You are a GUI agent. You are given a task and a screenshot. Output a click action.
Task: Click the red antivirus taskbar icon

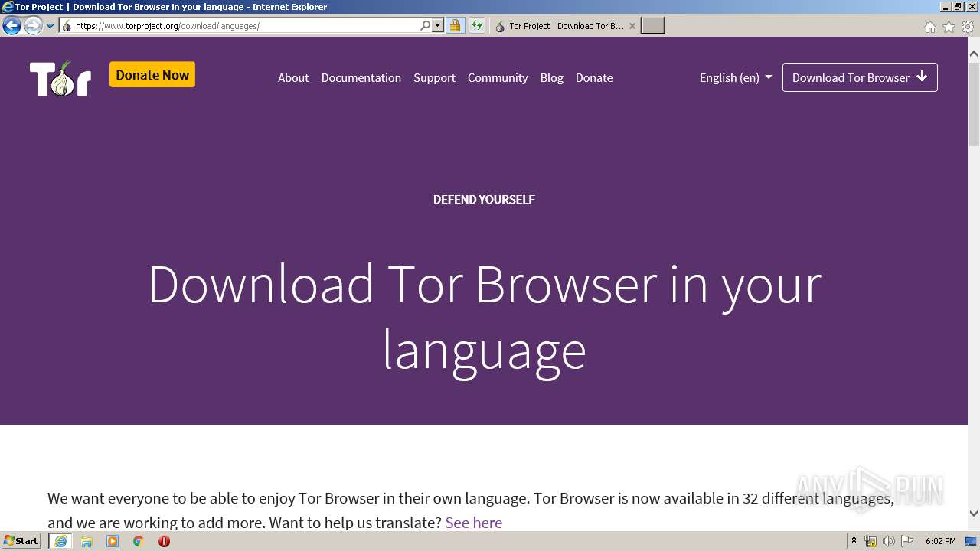164,541
